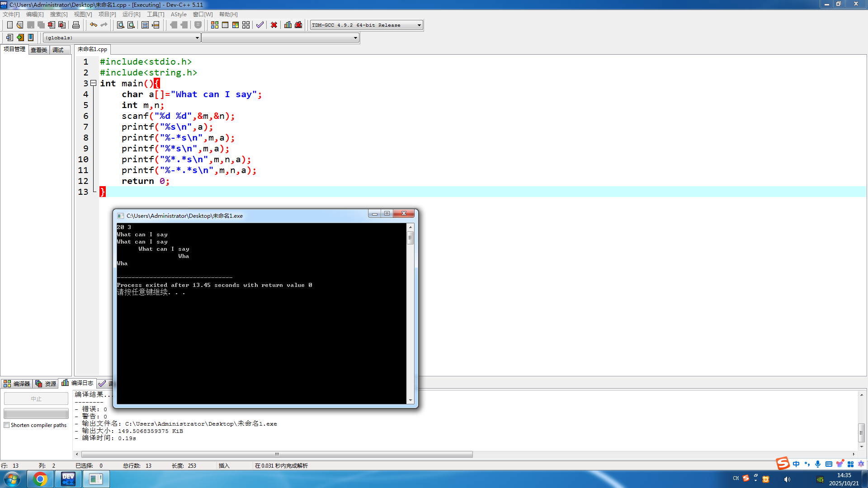Enable Shorten compiler paths checkbox
This screenshot has height=488, width=868.
(7, 425)
